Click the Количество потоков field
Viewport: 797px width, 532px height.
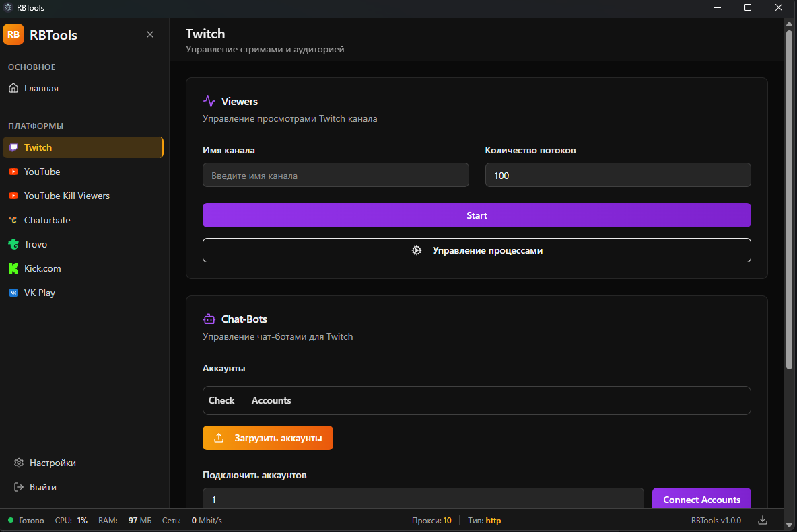pos(617,175)
